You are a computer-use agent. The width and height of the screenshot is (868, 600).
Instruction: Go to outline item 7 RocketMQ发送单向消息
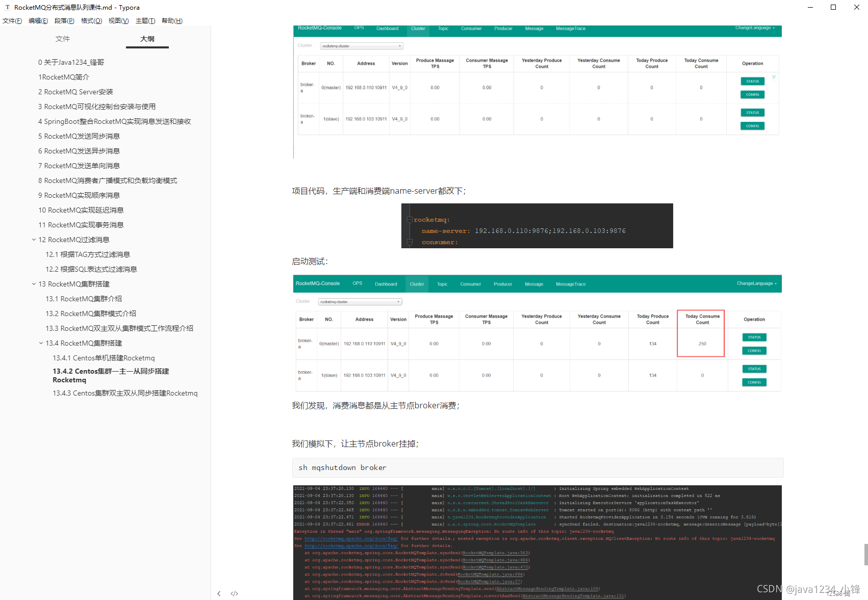[79, 166]
